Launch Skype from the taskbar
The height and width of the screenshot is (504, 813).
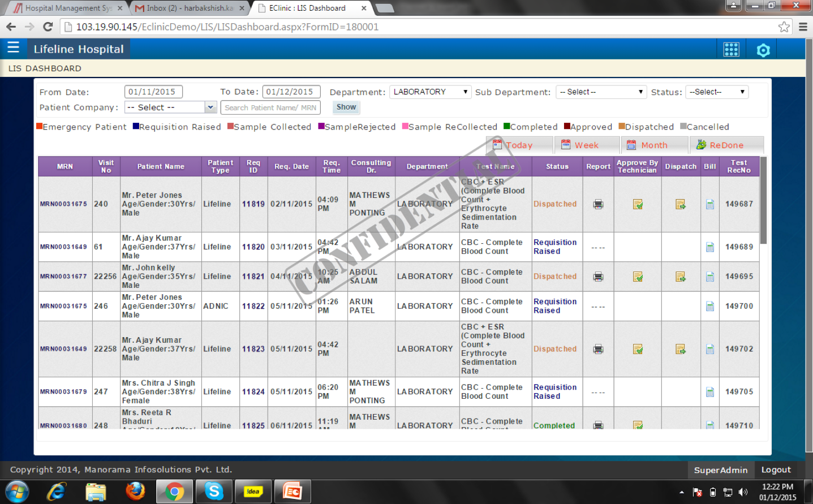point(214,491)
